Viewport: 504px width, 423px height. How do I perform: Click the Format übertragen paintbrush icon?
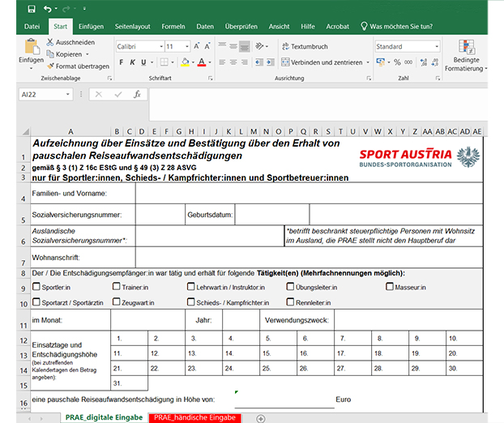point(50,66)
